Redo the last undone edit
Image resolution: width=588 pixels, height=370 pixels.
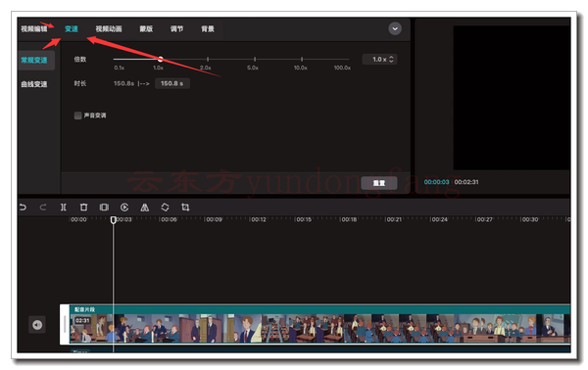(x=43, y=208)
